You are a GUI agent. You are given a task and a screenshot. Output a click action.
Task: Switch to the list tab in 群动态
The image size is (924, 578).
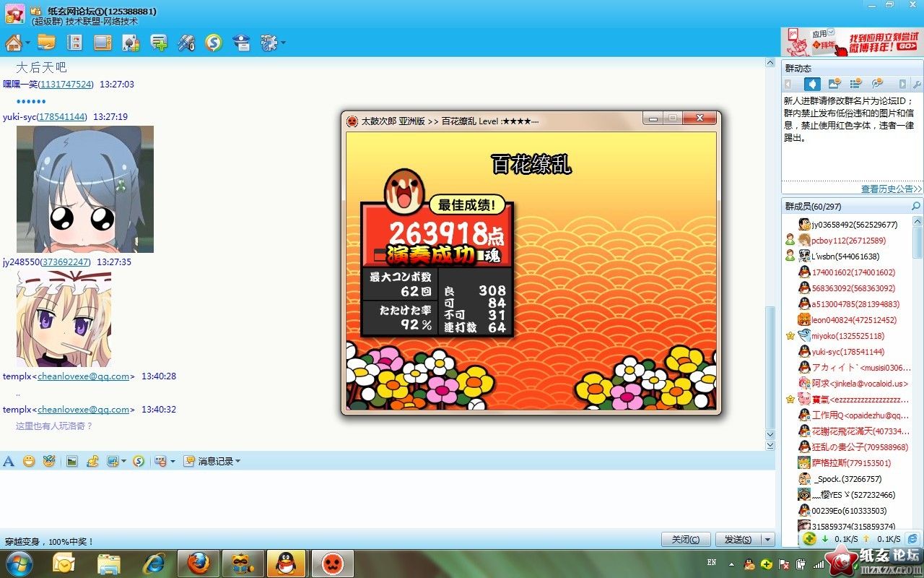tap(855, 84)
